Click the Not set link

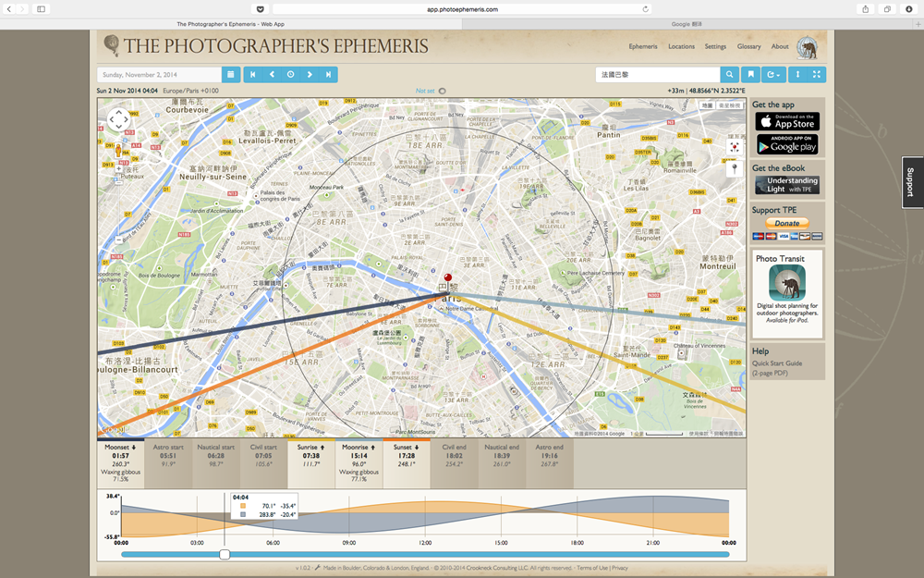[x=425, y=91]
